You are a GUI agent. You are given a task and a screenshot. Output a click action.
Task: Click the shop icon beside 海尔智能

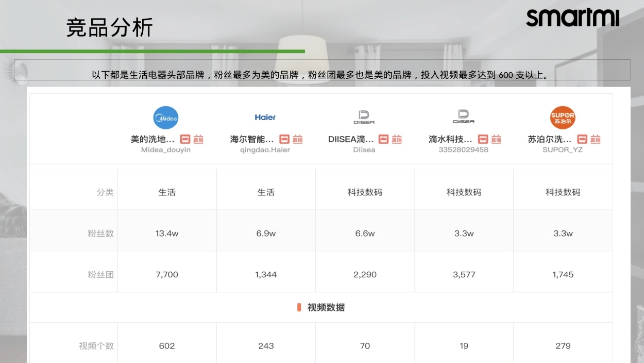click(284, 139)
